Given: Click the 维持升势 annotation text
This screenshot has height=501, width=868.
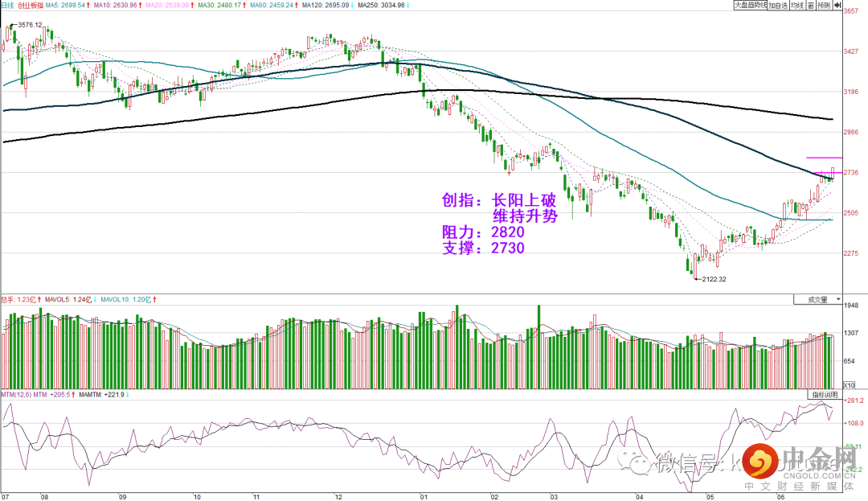Looking at the screenshot, I should click(x=525, y=216).
